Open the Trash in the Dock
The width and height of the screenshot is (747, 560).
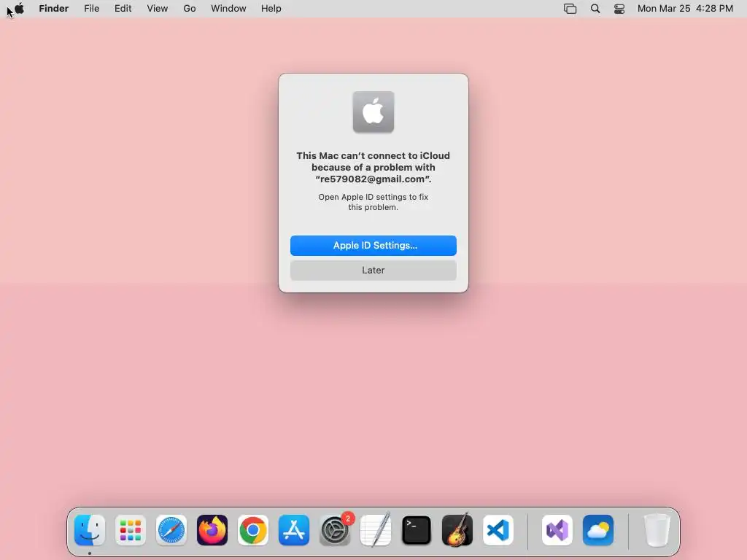(657, 530)
